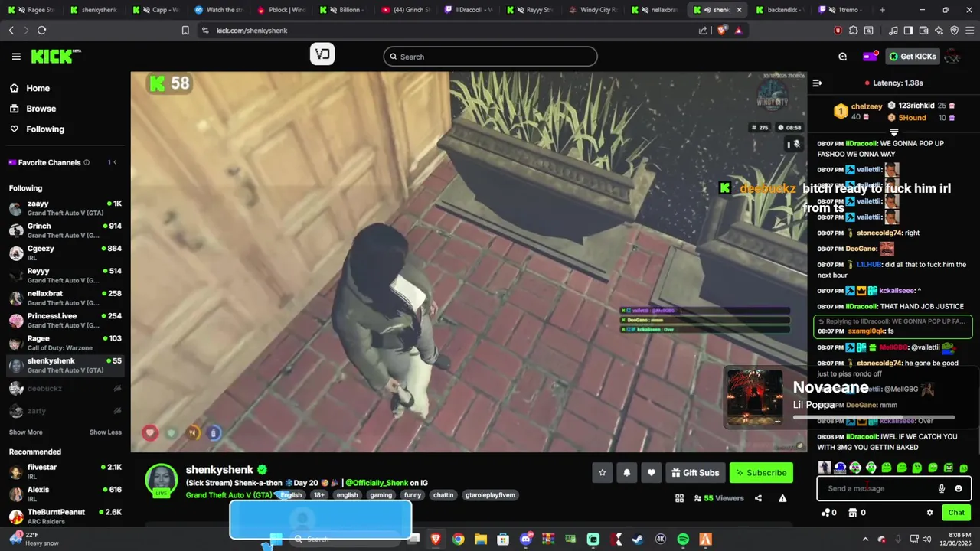Switch to the Pblock browser tab
The height and width of the screenshot is (551, 980).
pyautogui.click(x=283, y=10)
